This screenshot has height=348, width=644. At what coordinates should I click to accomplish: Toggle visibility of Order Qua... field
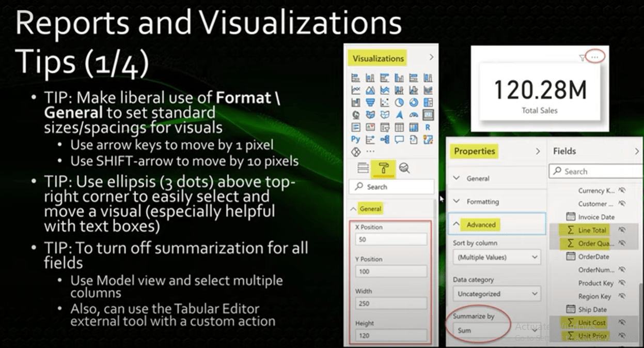[x=622, y=243]
